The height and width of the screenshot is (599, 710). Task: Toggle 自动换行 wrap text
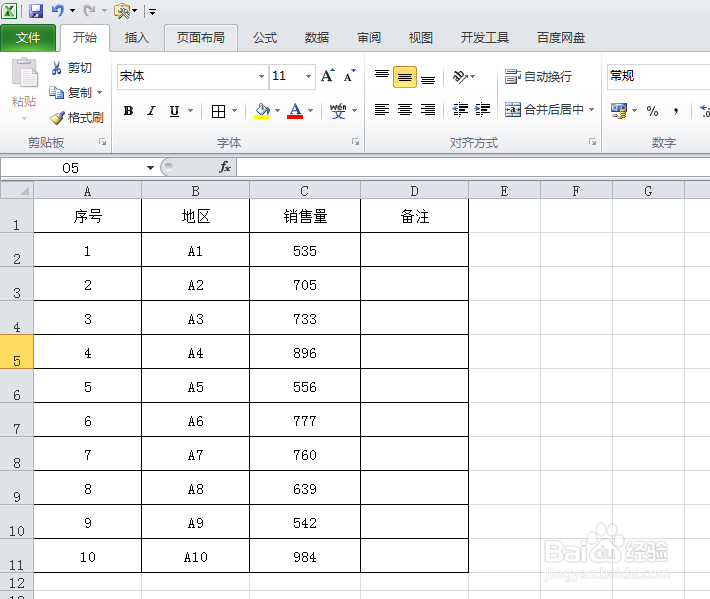pyautogui.click(x=538, y=77)
